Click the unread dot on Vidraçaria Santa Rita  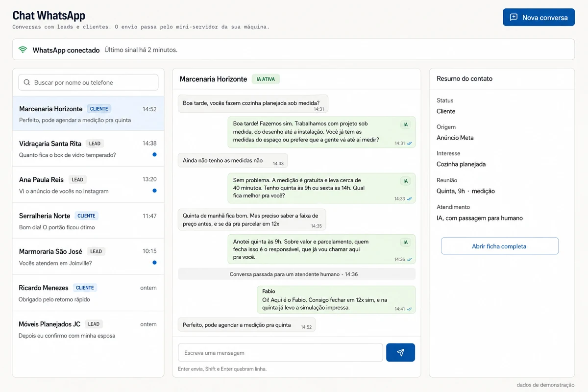154,154
